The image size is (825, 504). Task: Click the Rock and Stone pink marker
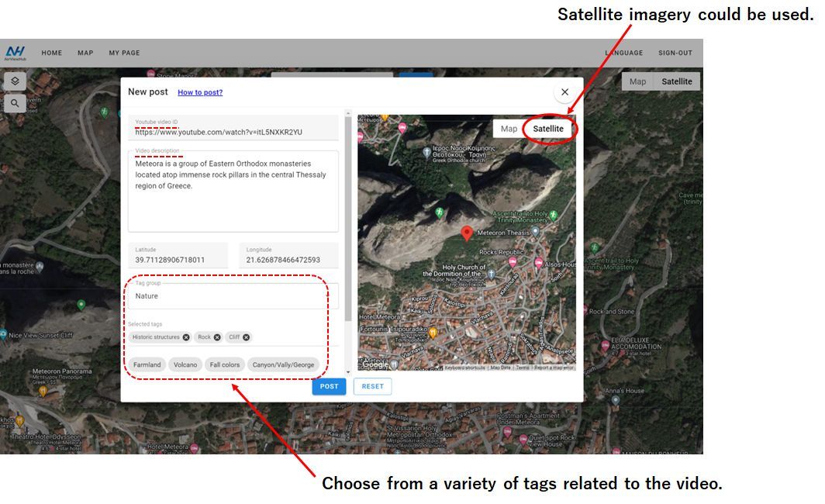[x=585, y=311]
